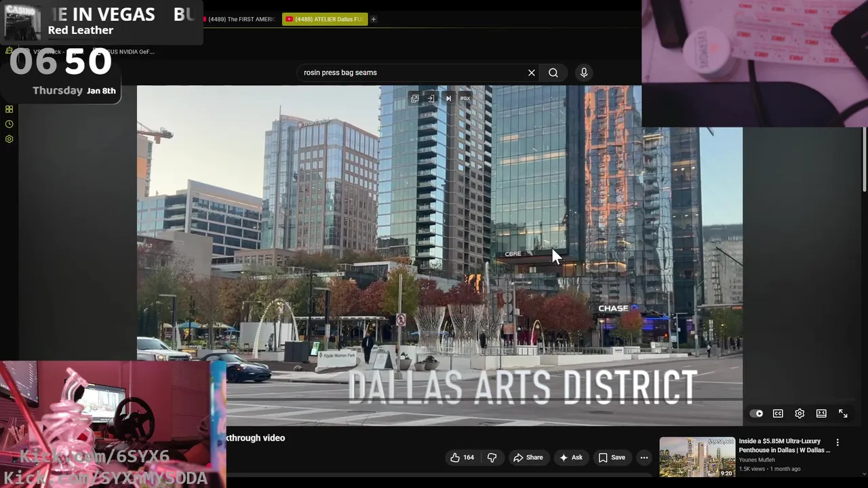Screen dimensions: 868x488
Task: Click the skip-next overlay icon on the video
Action: tap(448, 98)
